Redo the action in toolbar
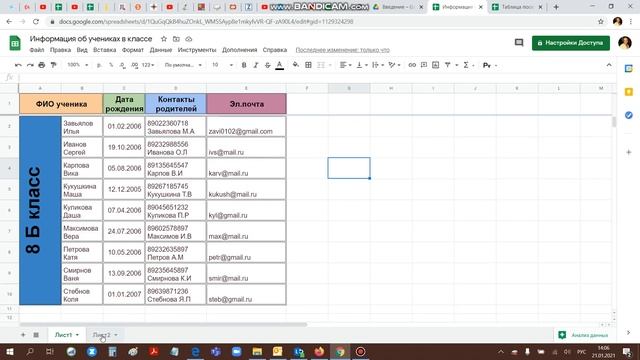This screenshot has height=360, width=640. coord(30,65)
